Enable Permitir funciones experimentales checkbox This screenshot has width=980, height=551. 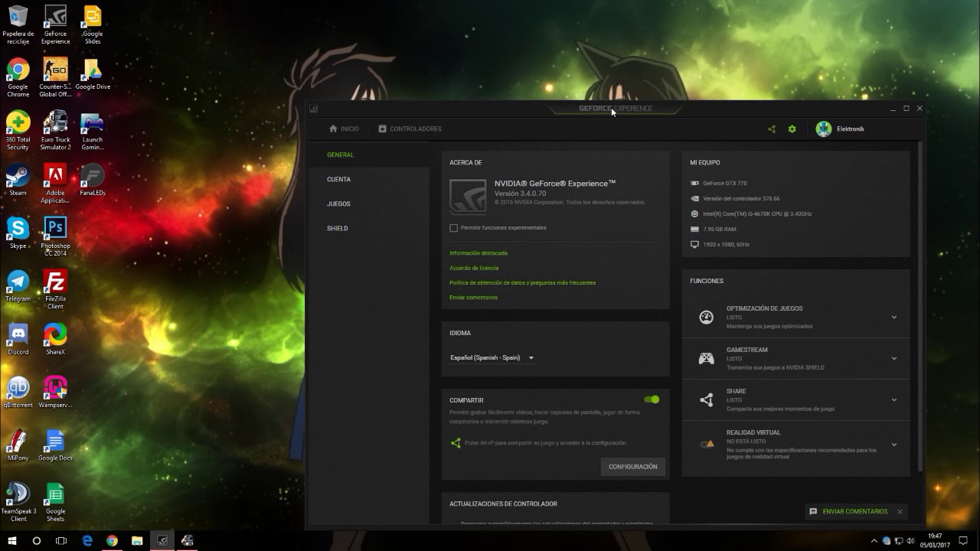[453, 228]
